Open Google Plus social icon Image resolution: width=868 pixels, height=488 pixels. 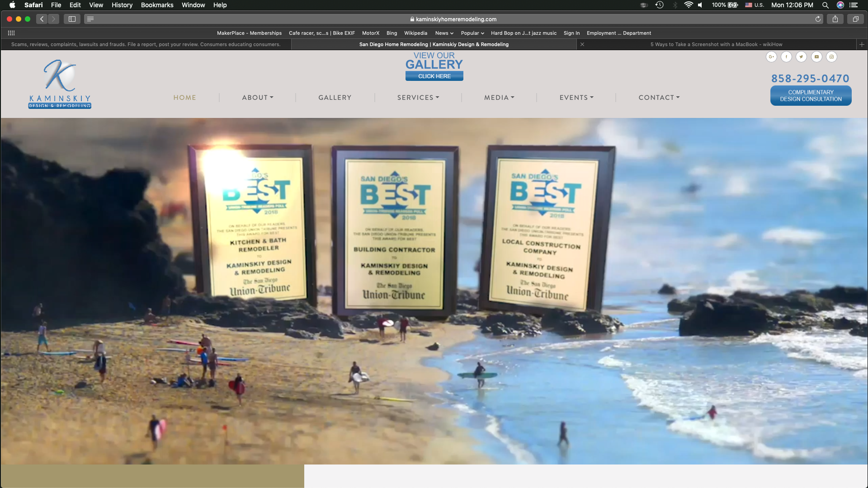tap(771, 57)
